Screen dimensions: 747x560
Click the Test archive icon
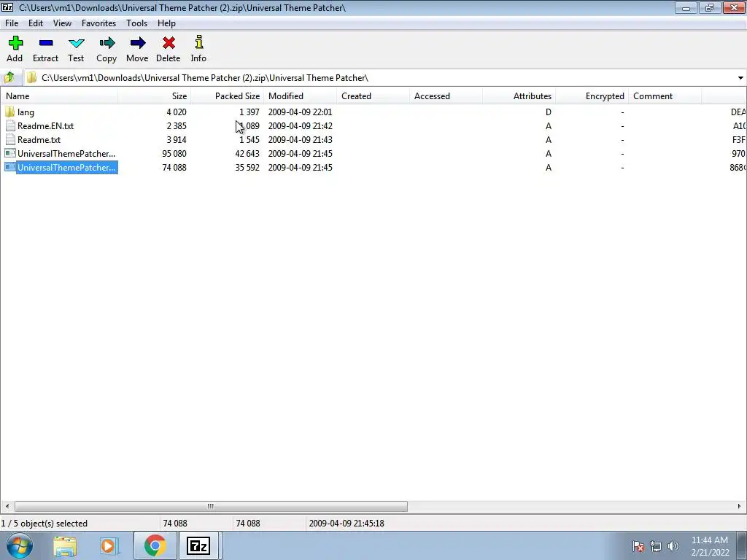point(76,43)
